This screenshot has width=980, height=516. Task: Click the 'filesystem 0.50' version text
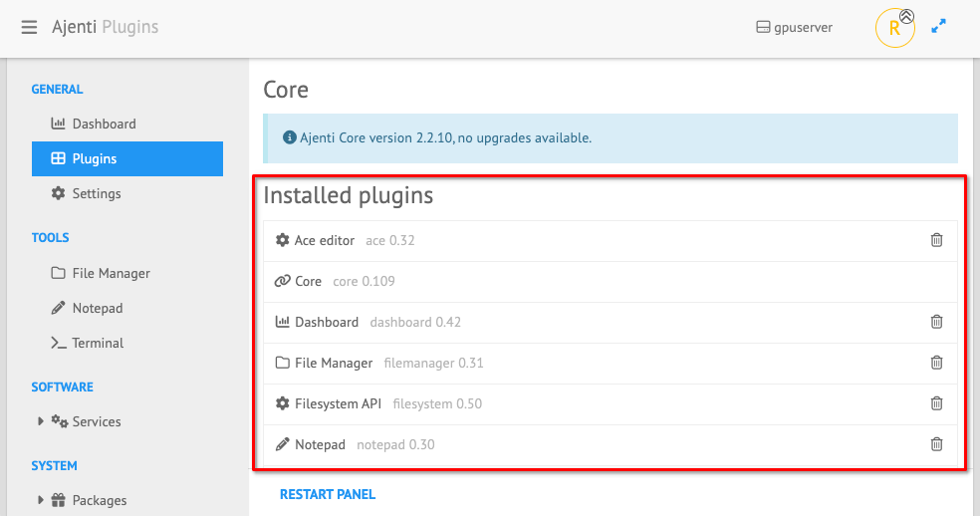437,404
